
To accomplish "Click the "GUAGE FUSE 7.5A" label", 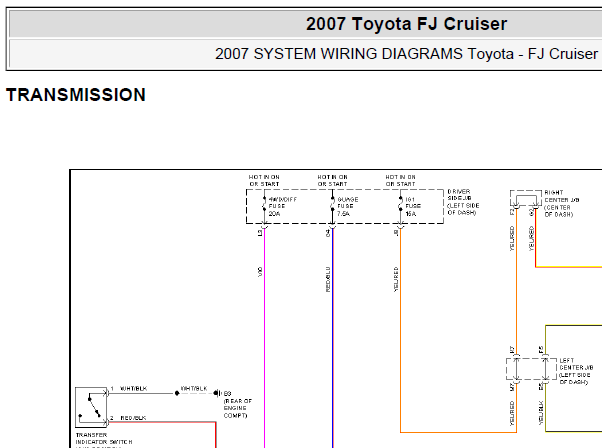I will [347, 207].
